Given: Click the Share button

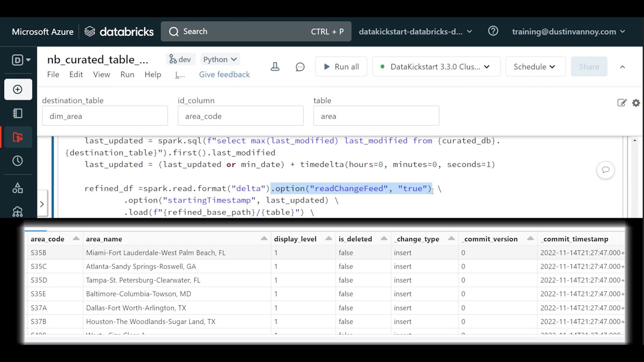Looking at the screenshot, I should (x=589, y=66).
